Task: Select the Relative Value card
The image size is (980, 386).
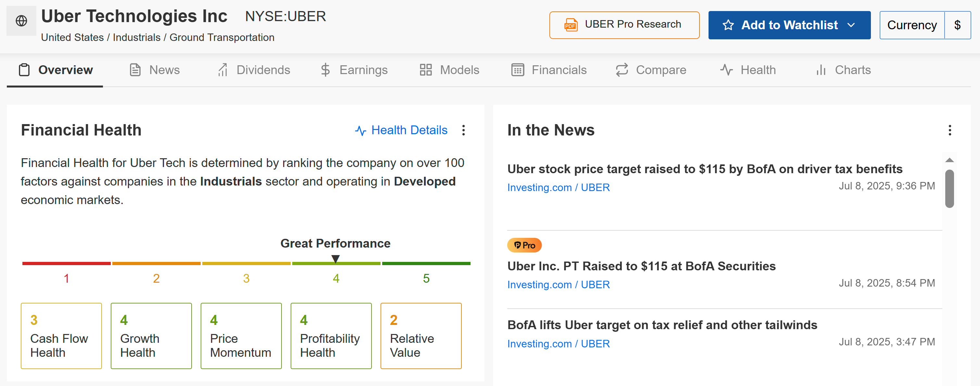Action: coord(421,336)
